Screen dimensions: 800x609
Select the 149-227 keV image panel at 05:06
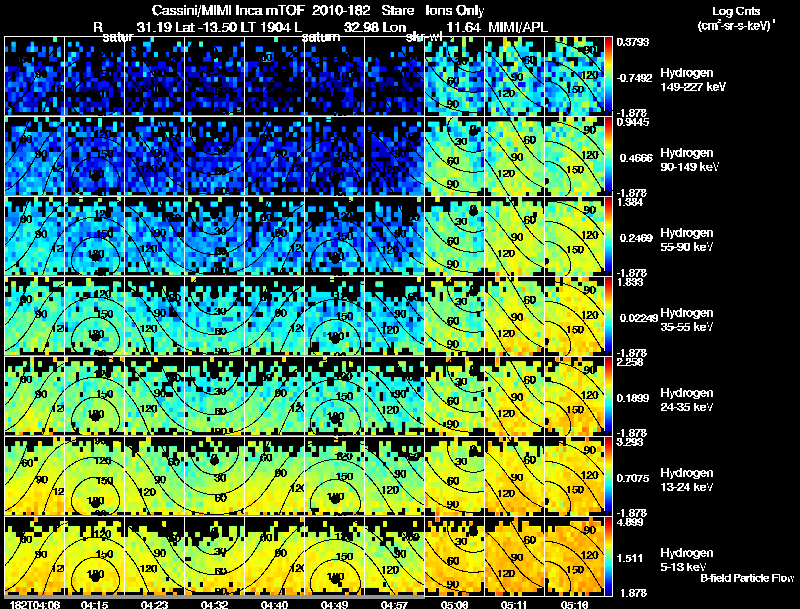click(x=454, y=75)
